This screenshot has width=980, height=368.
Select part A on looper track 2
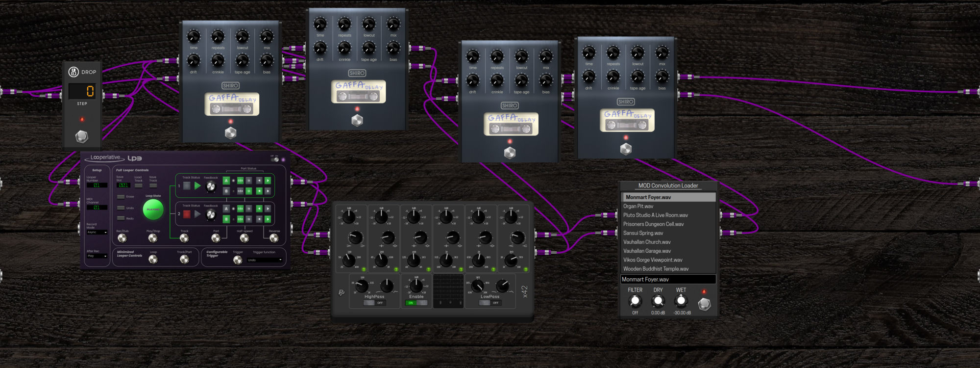click(x=226, y=209)
